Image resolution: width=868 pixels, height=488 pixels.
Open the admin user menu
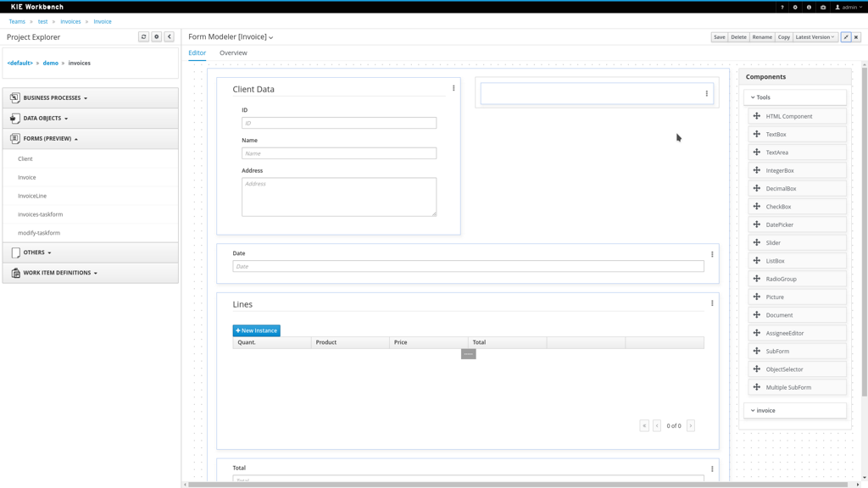(849, 7)
